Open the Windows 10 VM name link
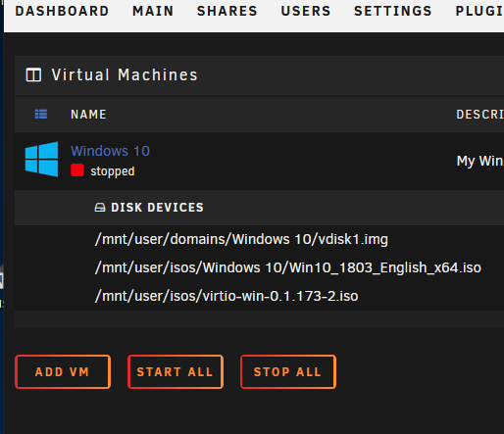Viewport: 504px width, 434px height. pos(110,151)
